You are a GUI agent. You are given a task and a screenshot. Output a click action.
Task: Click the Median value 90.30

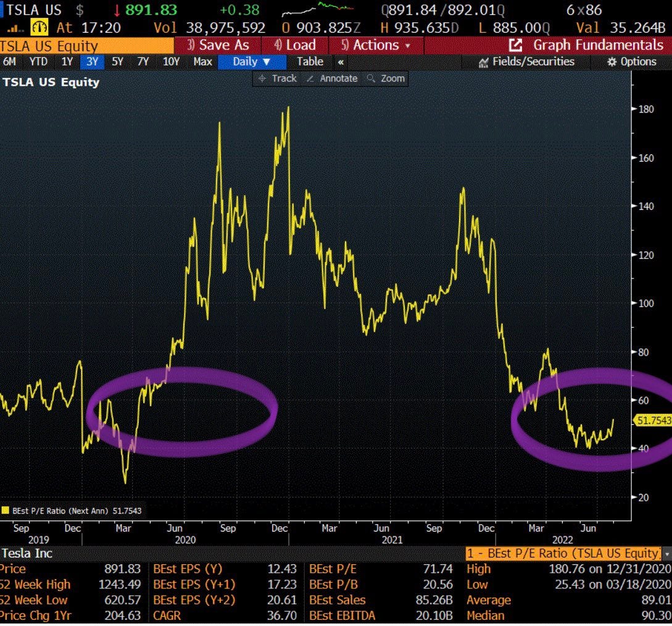656,616
